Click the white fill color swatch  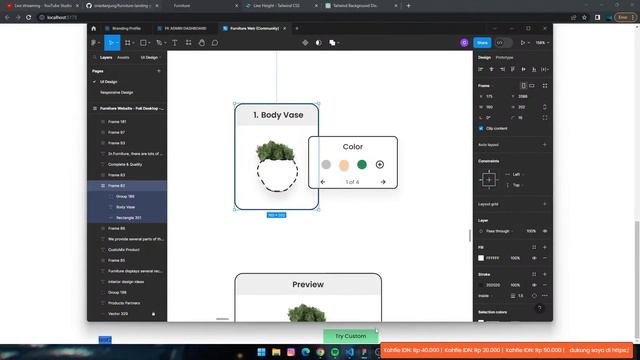481,258
